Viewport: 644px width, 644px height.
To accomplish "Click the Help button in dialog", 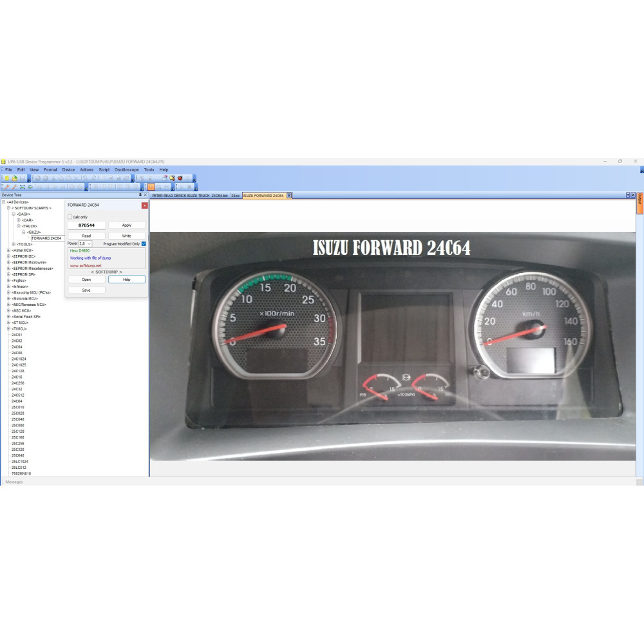I will click(126, 279).
